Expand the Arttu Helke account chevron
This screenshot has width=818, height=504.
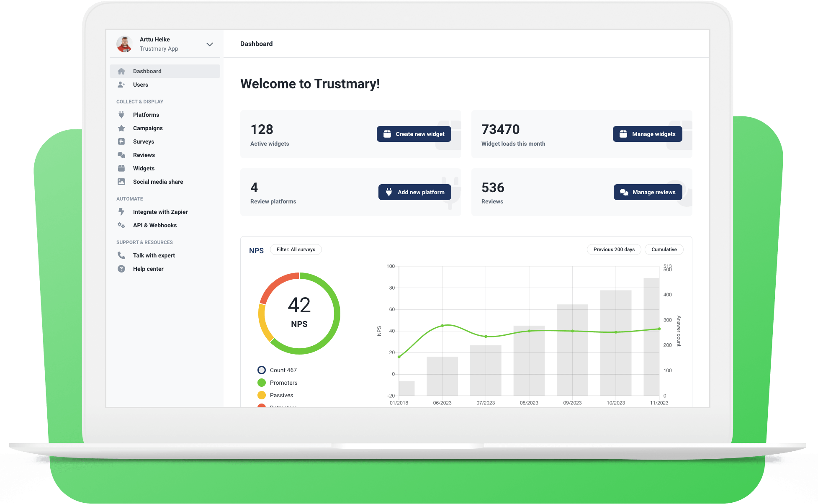pos(210,44)
